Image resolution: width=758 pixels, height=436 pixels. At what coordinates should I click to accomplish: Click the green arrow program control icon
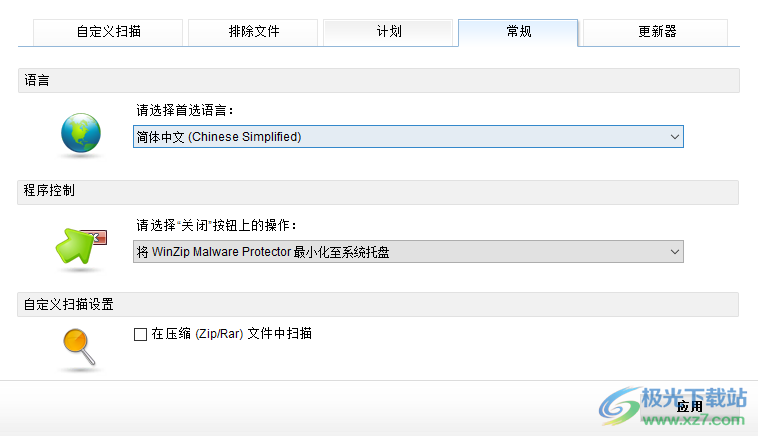click(x=80, y=246)
